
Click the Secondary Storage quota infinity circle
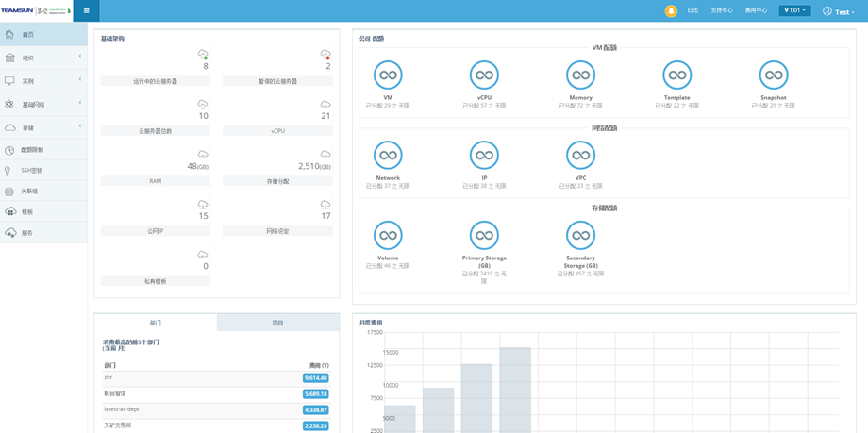[x=580, y=235]
